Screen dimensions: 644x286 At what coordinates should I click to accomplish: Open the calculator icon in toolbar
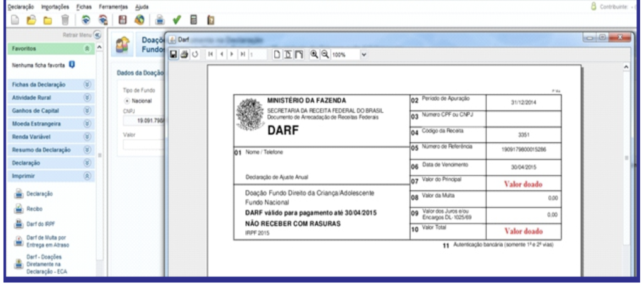pos(194,20)
